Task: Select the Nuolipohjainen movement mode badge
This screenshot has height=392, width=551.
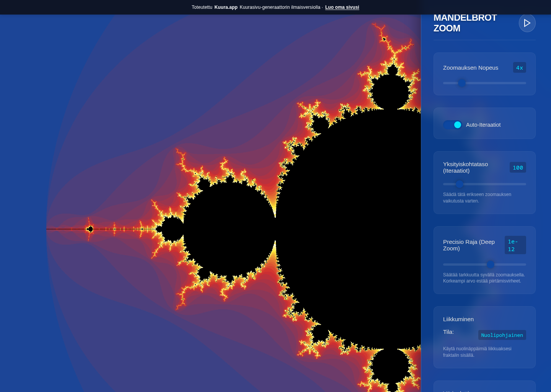Action: coord(502,335)
